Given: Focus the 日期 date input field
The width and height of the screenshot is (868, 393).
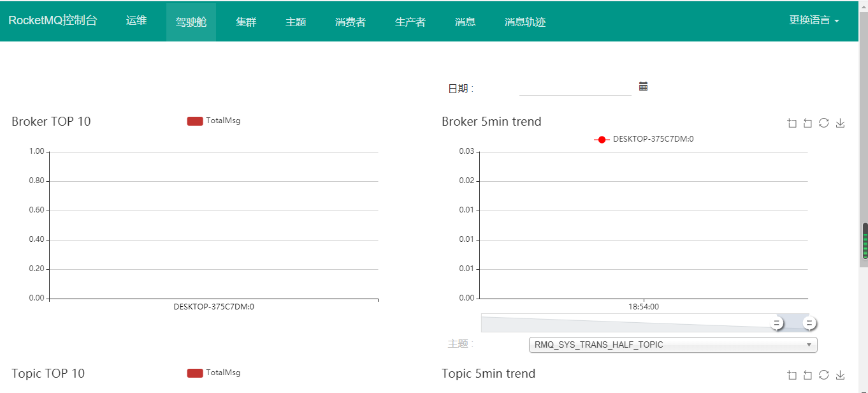Looking at the screenshot, I should click(x=575, y=88).
